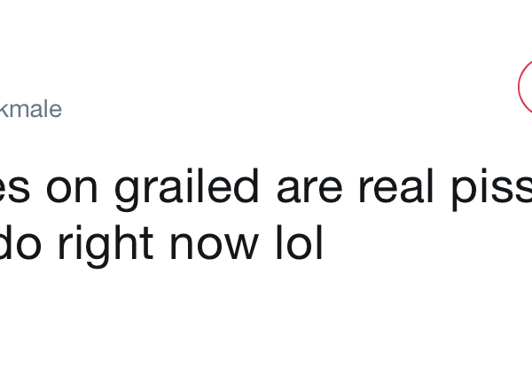
Task: Click the letter "g" in "grailed"
Action: tap(126, 191)
